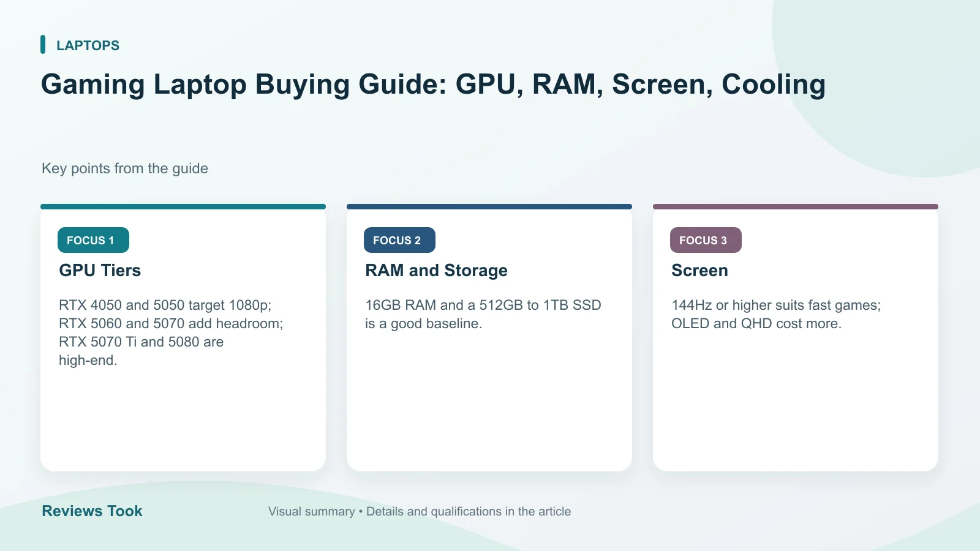This screenshot has height=551, width=980.
Task: Click the 'Visual summary' footer note
Action: (x=420, y=511)
